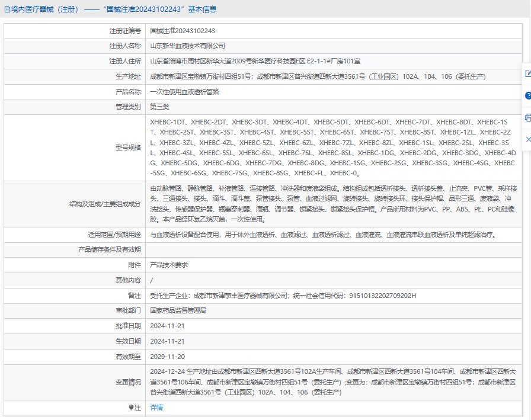Viewport: 531px width, 420px height.
Task: Click the edit/feedback icon in right sidebar
Action: point(527,74)
